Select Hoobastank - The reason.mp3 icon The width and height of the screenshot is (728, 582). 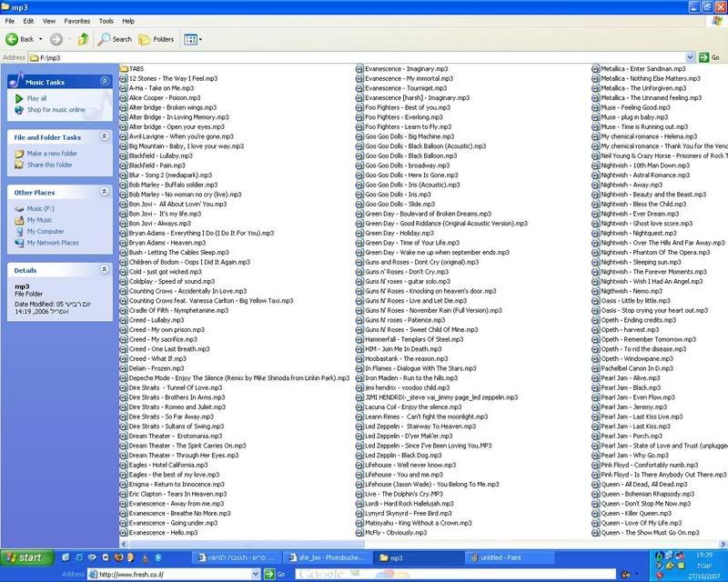click(x=359, y=359)
